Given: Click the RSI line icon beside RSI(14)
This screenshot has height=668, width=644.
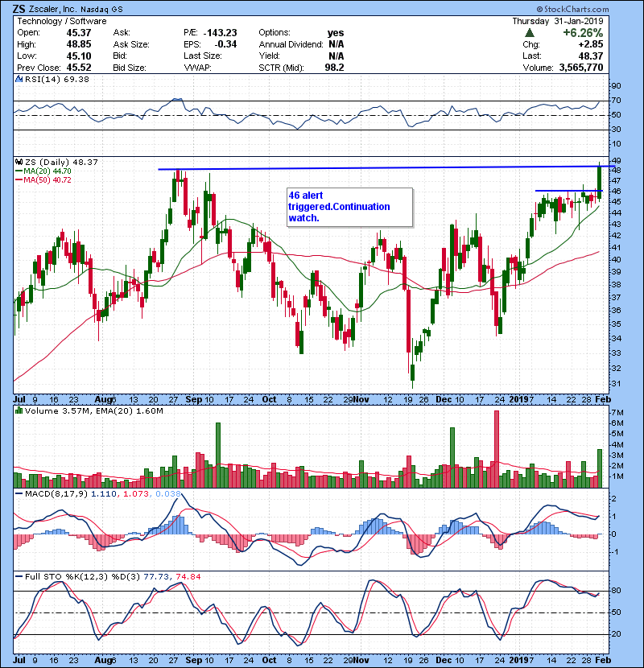Looking at the screenshot, I should click(x=19, y=79).
